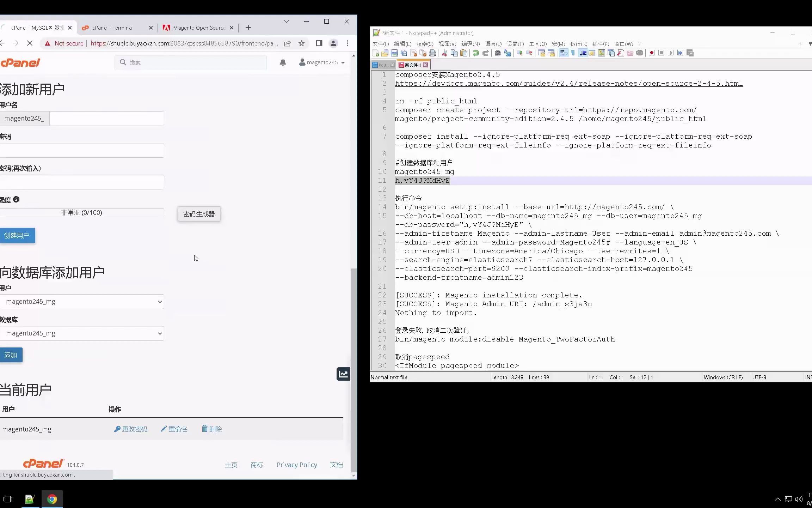Screen dimensions: 812x508
Task: Expand the 用户 dropdown showing magento245_mg
Action: click(82, 302)
